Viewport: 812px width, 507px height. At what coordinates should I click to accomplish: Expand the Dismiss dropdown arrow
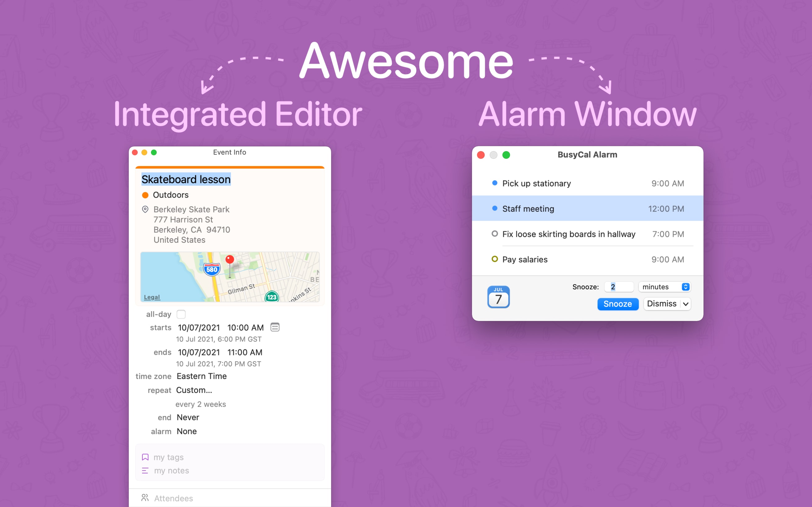[x=685, y=303]
